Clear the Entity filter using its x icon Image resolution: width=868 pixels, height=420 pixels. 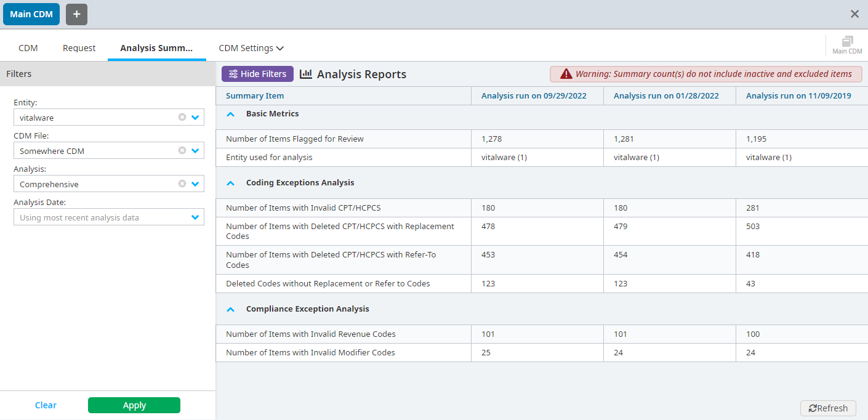pos(182,117)
